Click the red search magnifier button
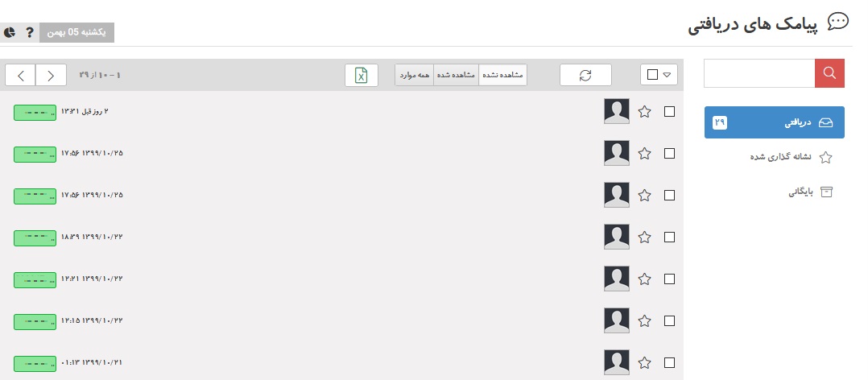 click(x=829, y=73)
